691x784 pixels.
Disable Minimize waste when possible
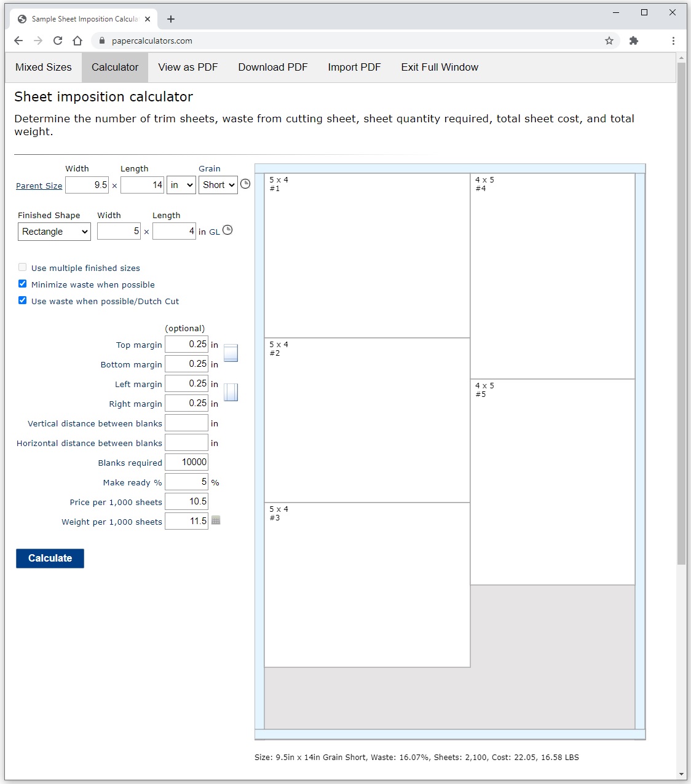coord(23,284)
